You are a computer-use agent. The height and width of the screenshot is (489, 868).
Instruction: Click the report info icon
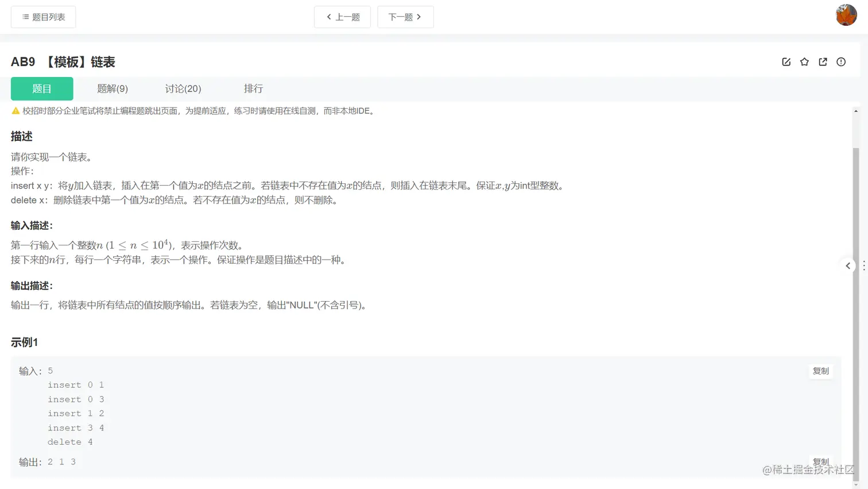[x=841, y=62]
